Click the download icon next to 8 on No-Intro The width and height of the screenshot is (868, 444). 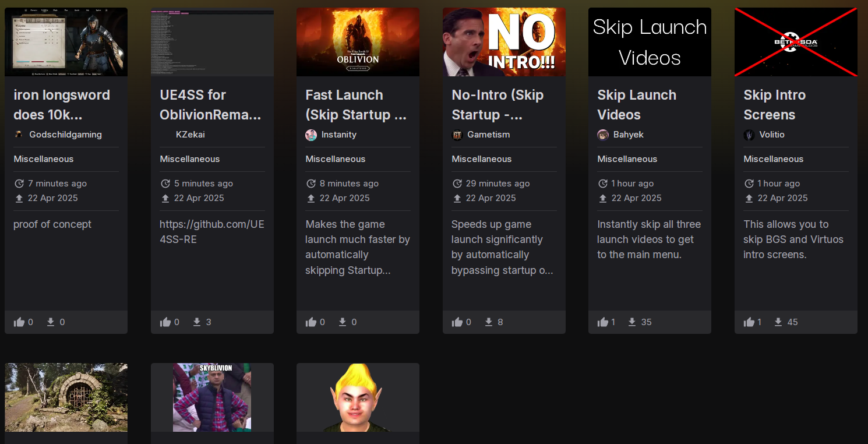coord(489,322)
